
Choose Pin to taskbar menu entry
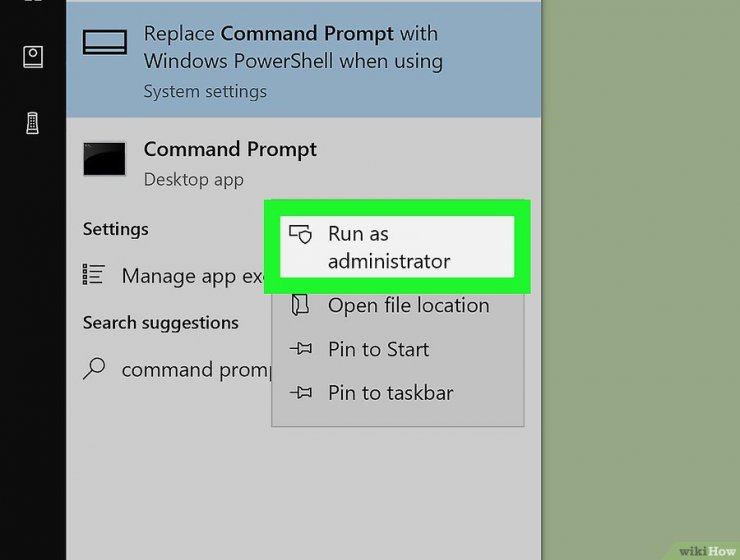coord(397,392)
